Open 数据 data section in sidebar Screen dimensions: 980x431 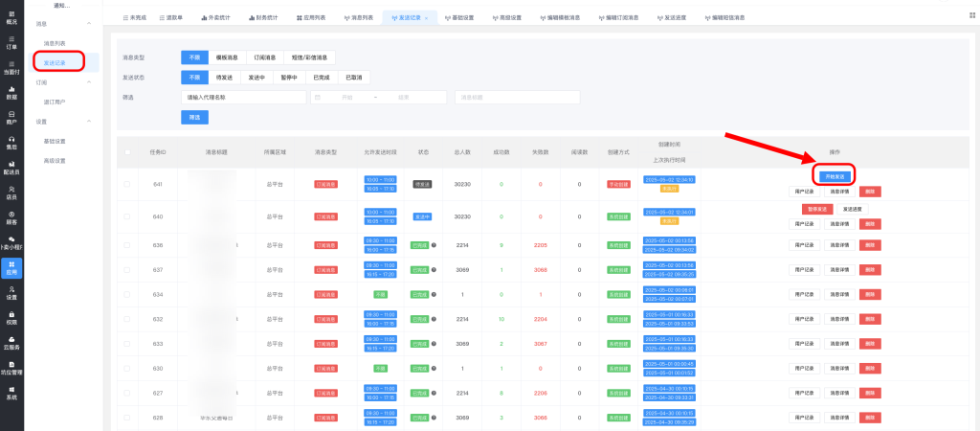(x=11, y=92)
